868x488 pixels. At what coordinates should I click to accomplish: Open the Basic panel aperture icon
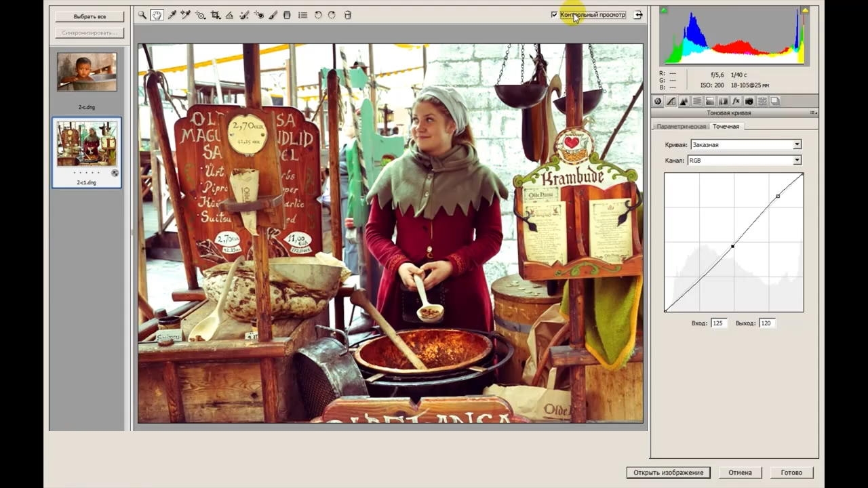click(658, 101)
